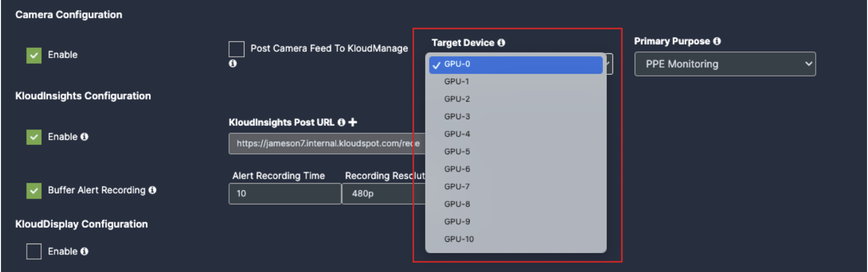Uncheck the Camera Configuration Enable checkbox
This screenshot has width=868, height=272.
coord(34,55)
